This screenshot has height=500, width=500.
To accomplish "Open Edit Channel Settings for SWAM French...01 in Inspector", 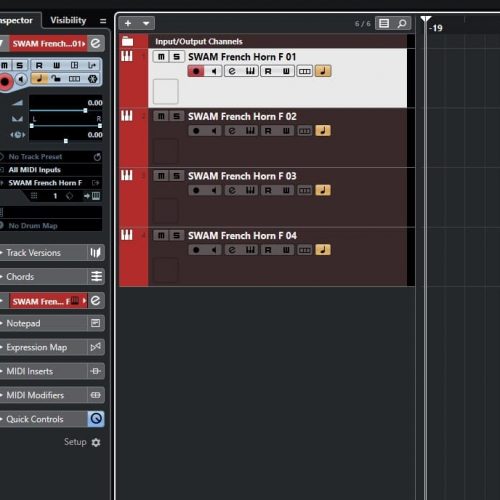I will click(96, 44).
